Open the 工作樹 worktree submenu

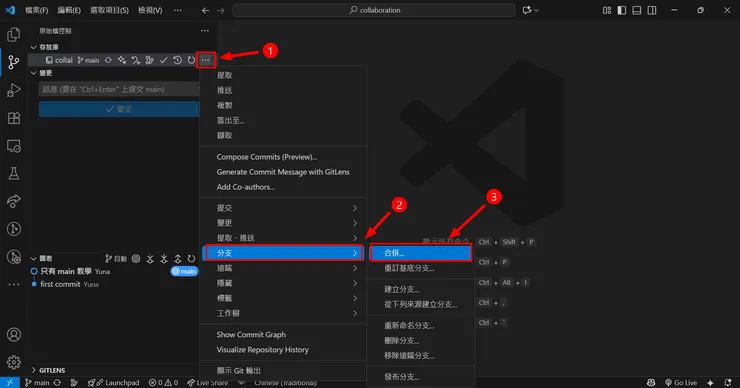[x=283, y=313]
